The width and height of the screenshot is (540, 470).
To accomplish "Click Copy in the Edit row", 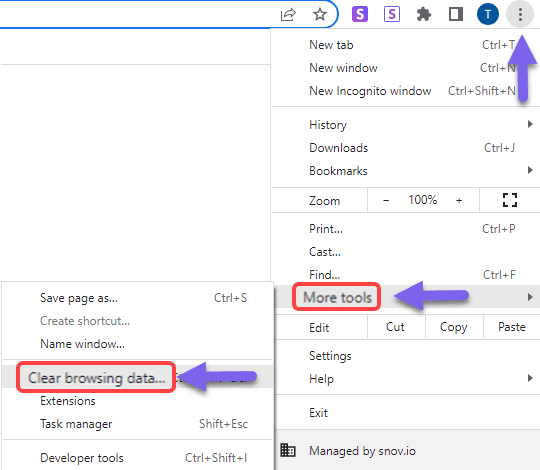I will tap(454, 327).
